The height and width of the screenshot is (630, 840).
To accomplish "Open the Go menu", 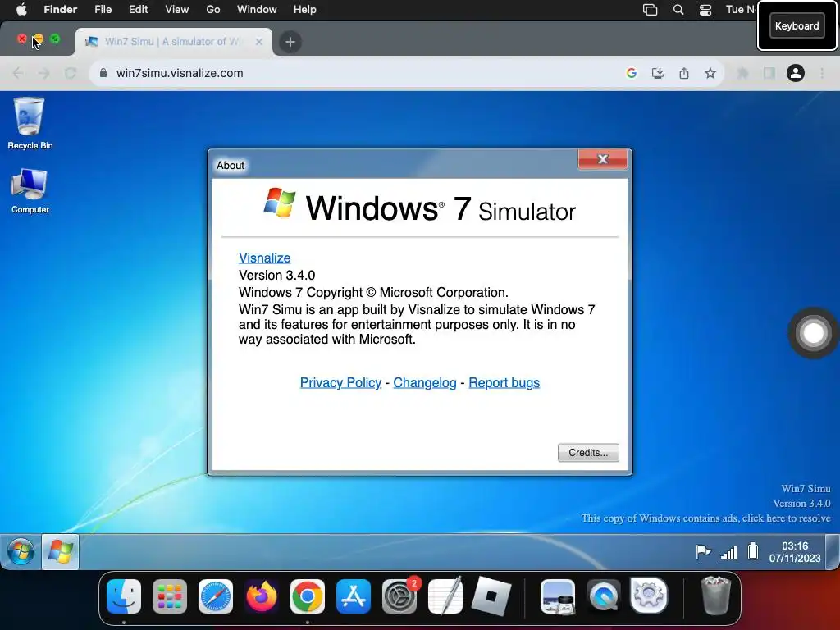I will pyautogui.click(x=213, y=10).
